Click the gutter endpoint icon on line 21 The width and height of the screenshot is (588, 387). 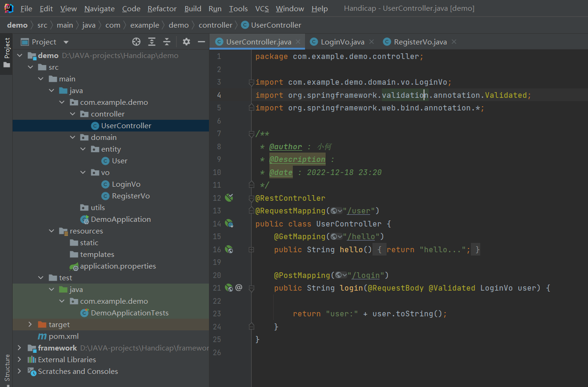(x=229, y=288)
